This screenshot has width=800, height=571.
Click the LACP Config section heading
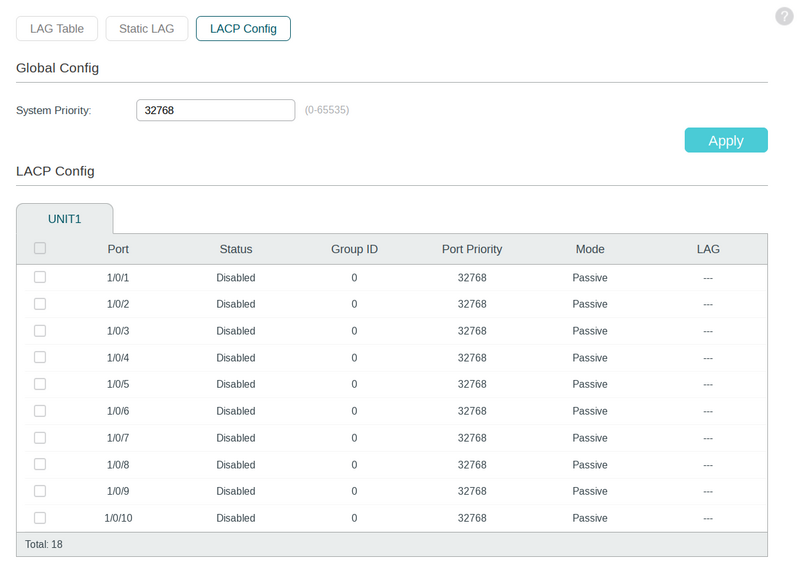pos(55,171)
